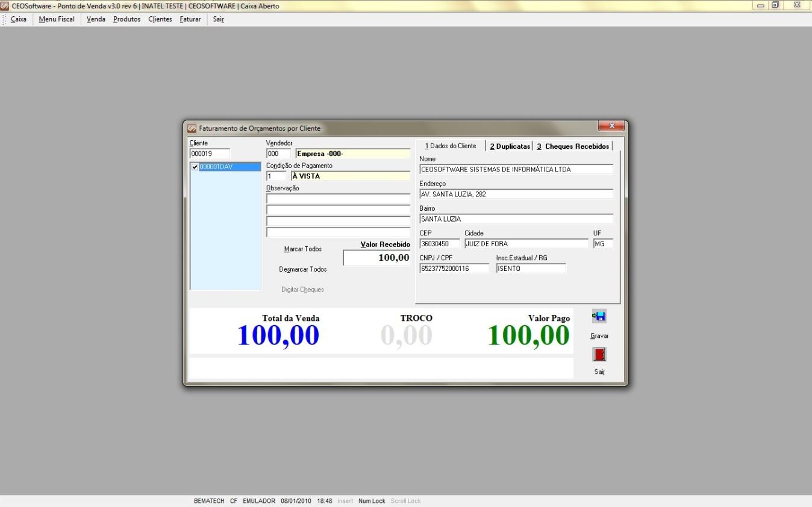Click EMULADOR in the status bar

(259, 501)
